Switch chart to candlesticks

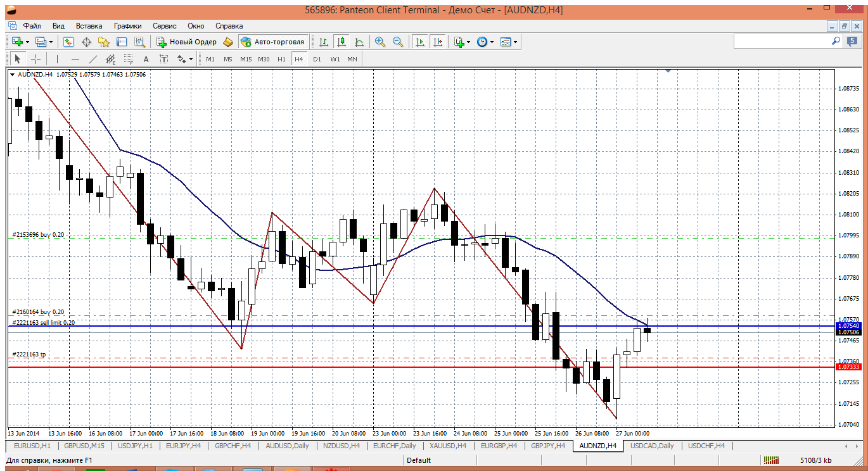(341, 42)
